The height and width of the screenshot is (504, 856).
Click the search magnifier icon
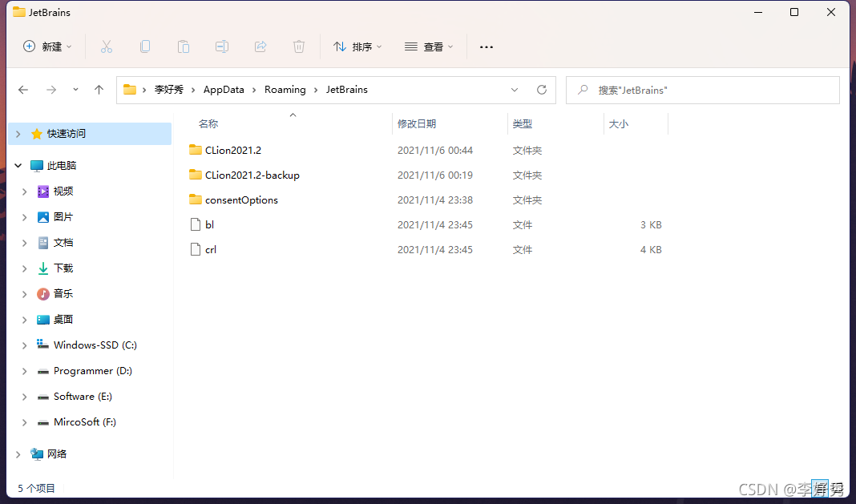583,90
